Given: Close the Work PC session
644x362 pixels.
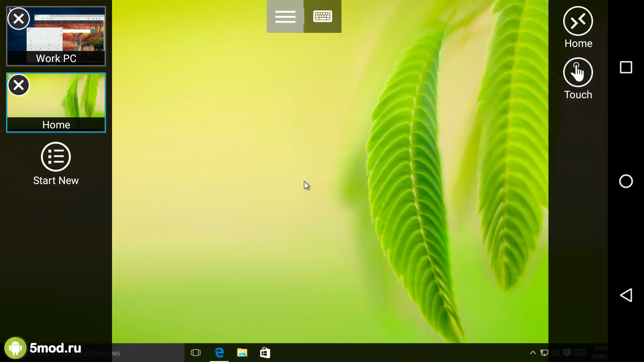Looking at the screenshot, I should (x=18, y=19).
